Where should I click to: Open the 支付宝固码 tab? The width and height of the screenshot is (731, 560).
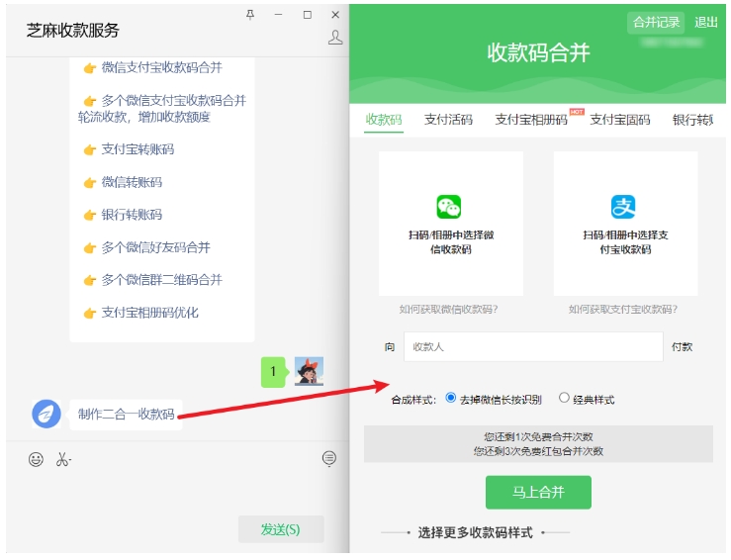(620, 120)
